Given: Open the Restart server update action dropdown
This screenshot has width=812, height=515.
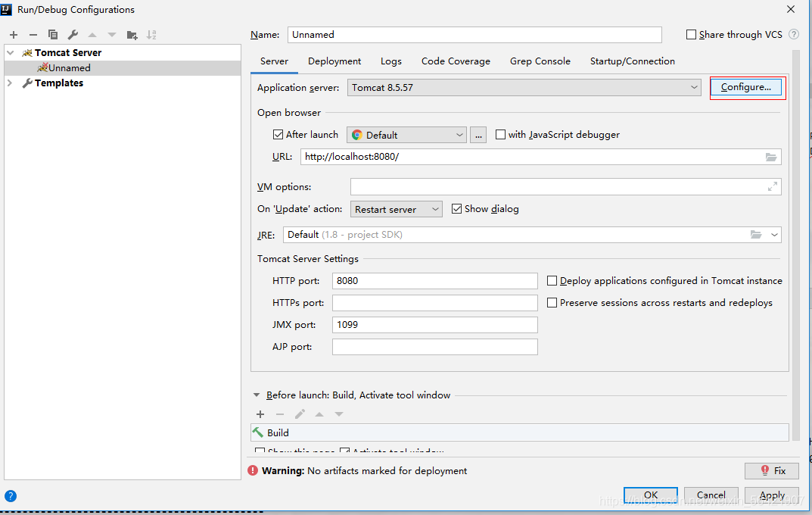Looking at the screenshot, I should pyautogui.click(x=396, y=209).
